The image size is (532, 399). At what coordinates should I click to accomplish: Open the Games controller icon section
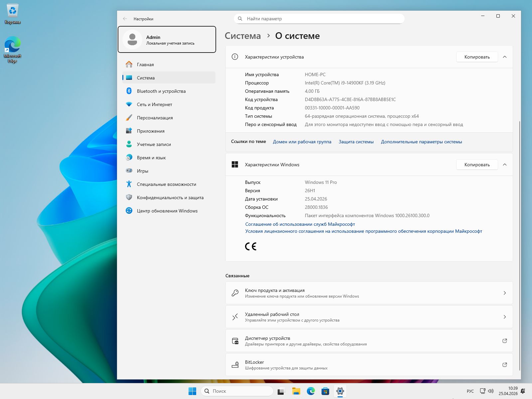[x=129, y=171]
